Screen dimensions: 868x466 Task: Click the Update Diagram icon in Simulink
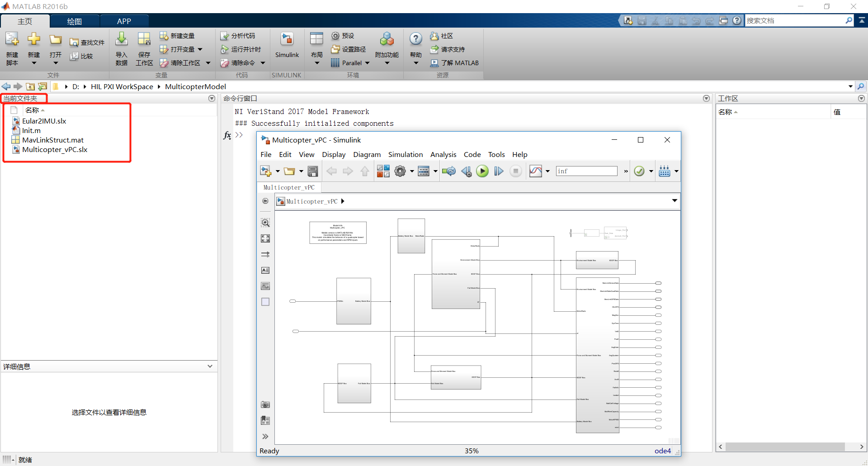click(449, 171)
